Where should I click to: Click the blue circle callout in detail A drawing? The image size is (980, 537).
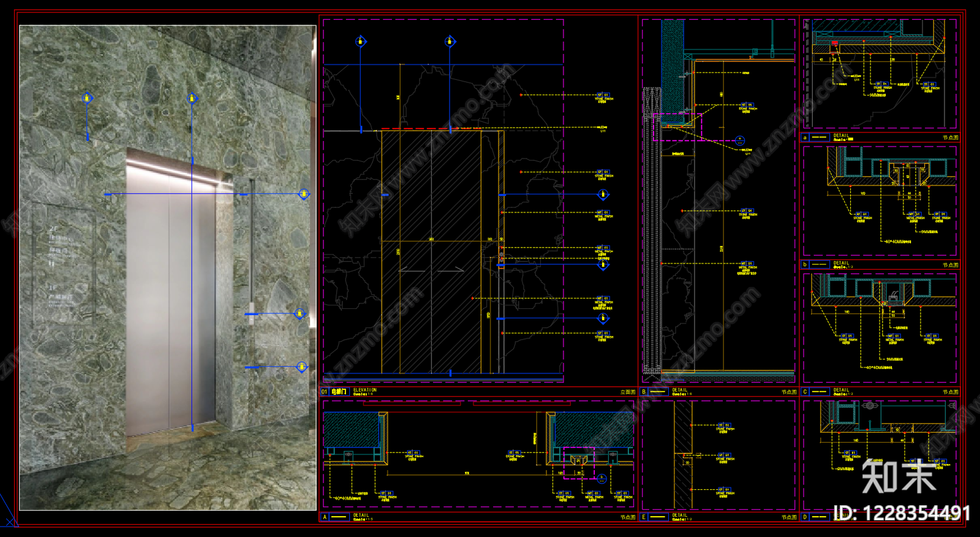pos(601,478)
